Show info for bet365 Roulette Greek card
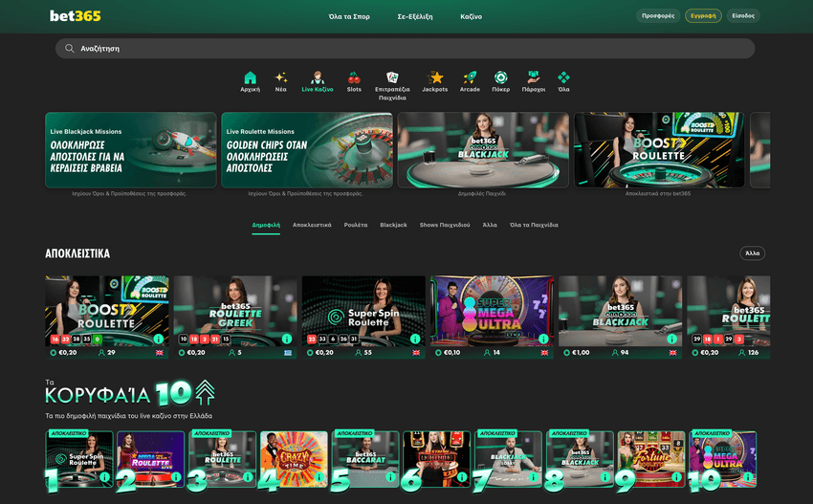Screen dimensions: 813x504 [286, 339]
